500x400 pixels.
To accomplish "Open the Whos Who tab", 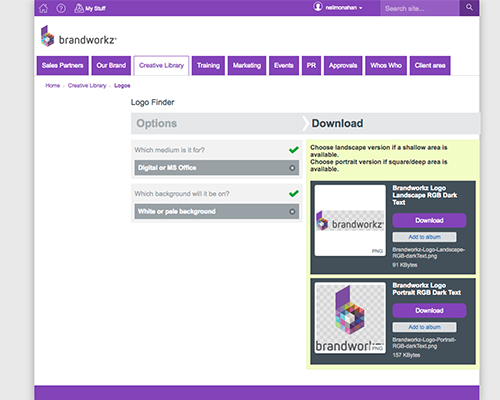I will 386,65.
